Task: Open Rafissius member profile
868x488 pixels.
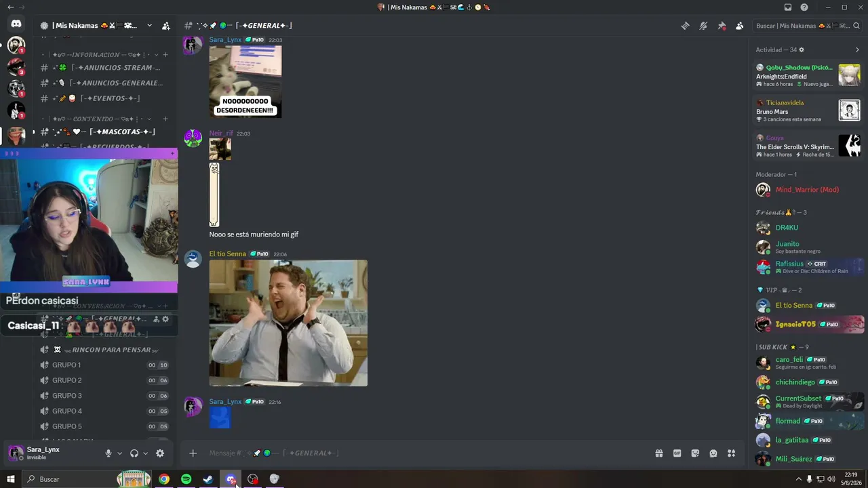Action: [808, 266]
